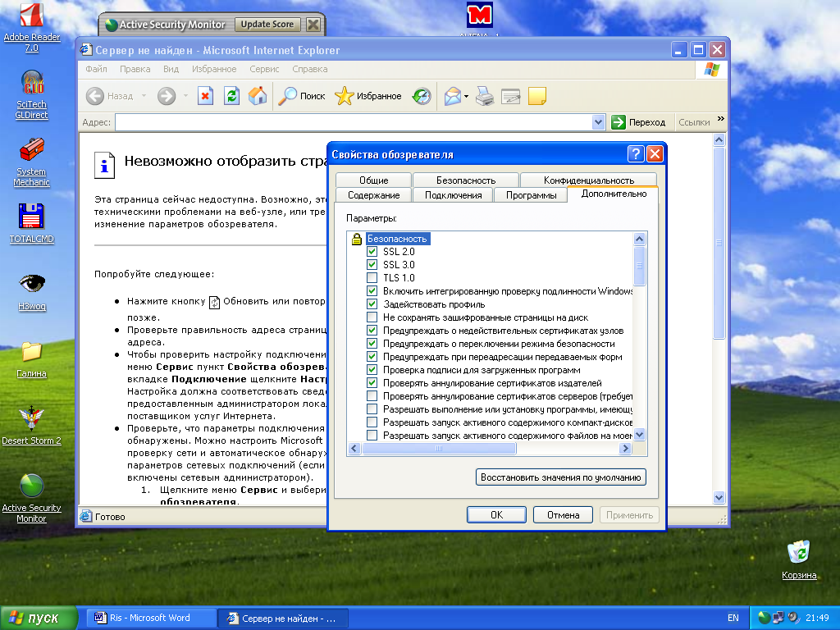Click OK in Свойства обозревателя
Screen dimensions: 840x630
tap(496, 515)
